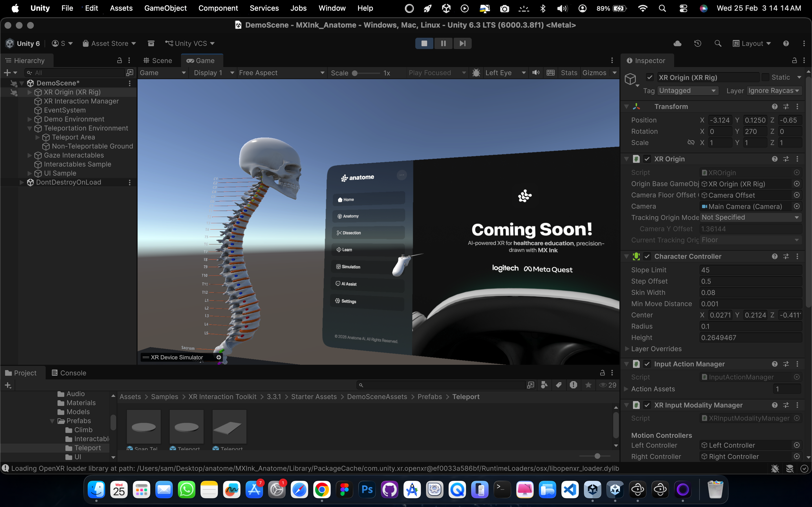Viewport: 812px width, 507px height.
Task: Click Transform component preset icon
Action: (x=786, y=107)
